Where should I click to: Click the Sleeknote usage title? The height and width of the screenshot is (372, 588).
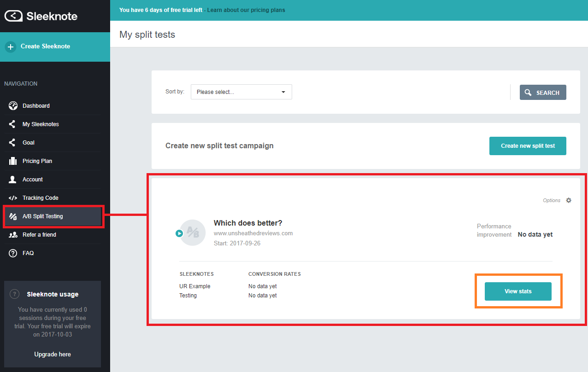click(x=53, y=294)
